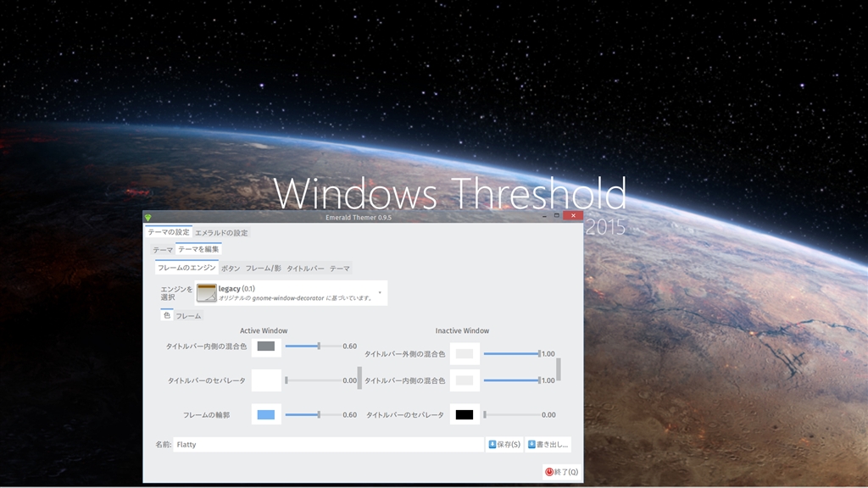Select the 色 sub-tab

tap(167, 315)
